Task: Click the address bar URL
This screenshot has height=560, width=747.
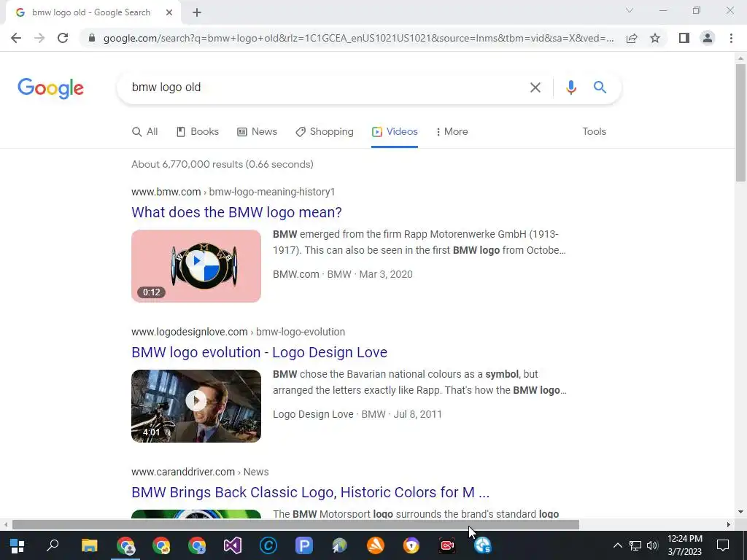Action: (358, 38)
